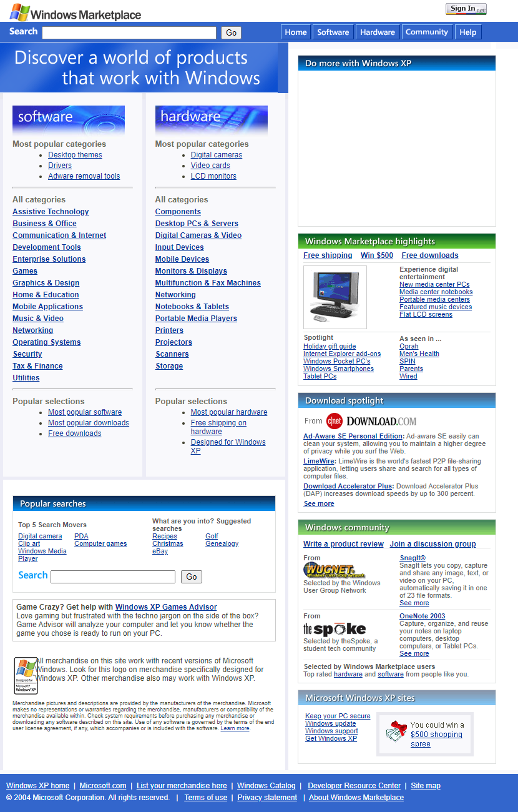The width and height of the screenshot is (518, 812).
Task: Open the Hardware navigation tab
Action: point(378,32)
